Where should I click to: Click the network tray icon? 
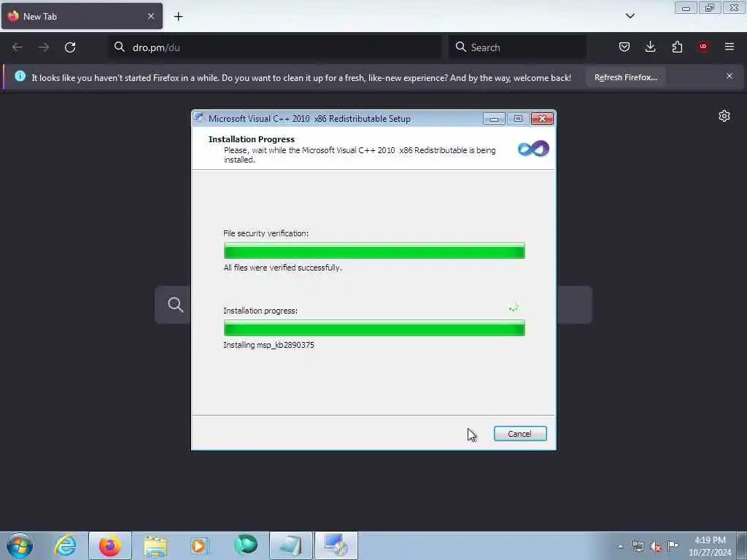point(638,546)
